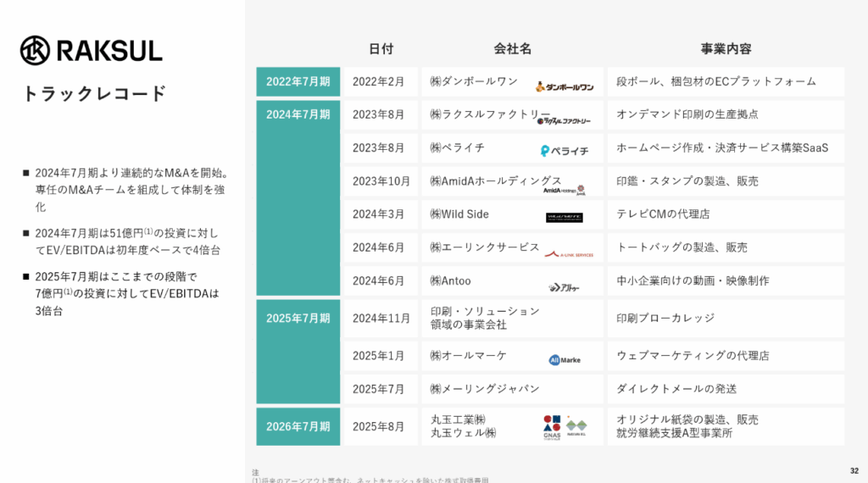The width and height of the screenshot is (868, 483).
Task: Click the ㈱オールマーケ company name
Action: [x=468, y=355]
